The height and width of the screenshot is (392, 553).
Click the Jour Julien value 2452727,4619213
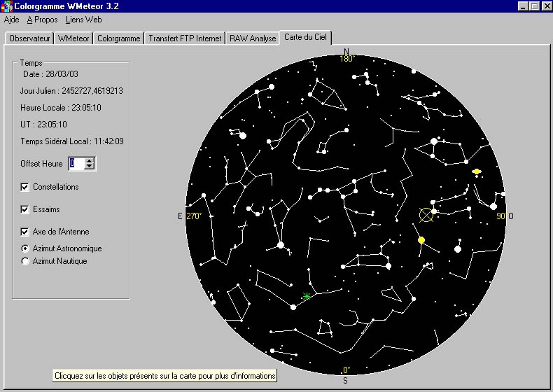(92, 91)
